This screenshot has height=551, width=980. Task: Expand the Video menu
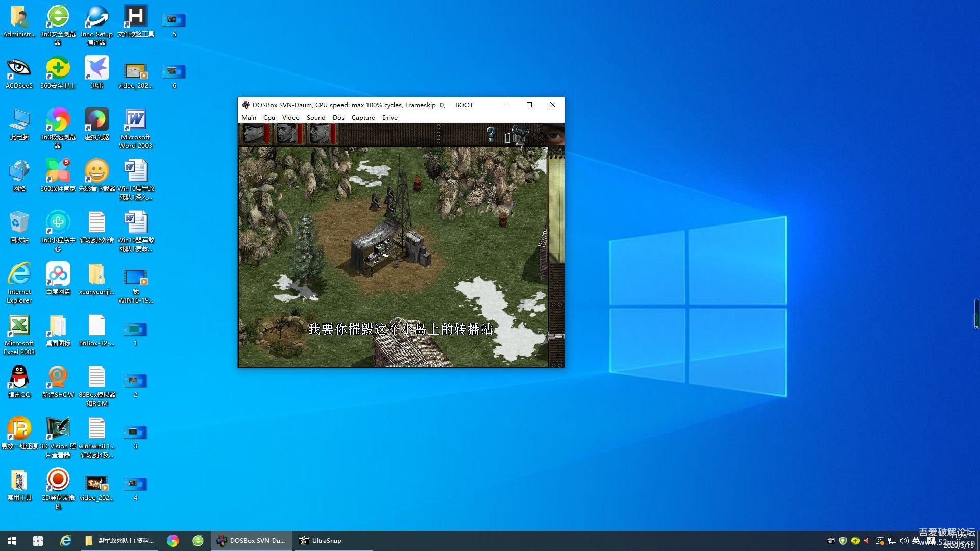pos(290,117)
